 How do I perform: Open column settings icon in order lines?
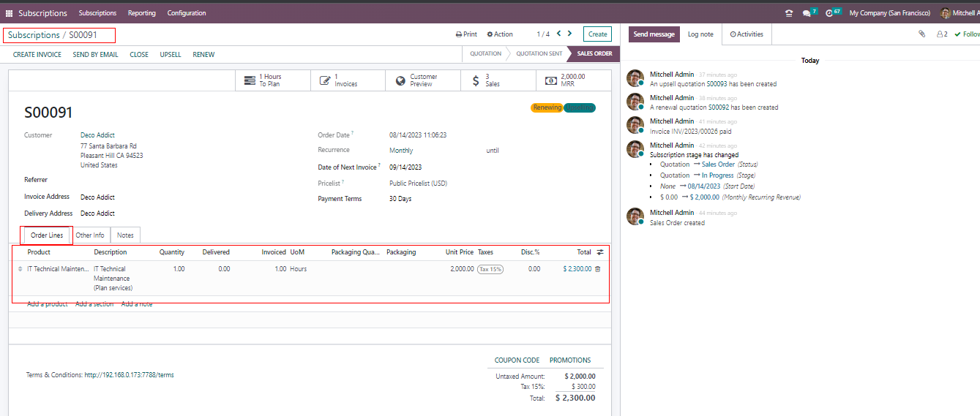point(600,252)
